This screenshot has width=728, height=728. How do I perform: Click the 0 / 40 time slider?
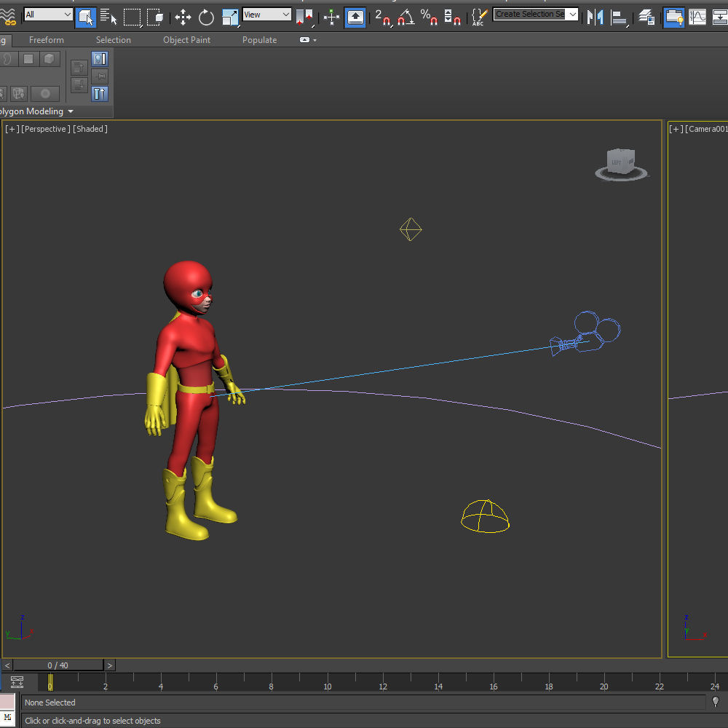[58, 665]
